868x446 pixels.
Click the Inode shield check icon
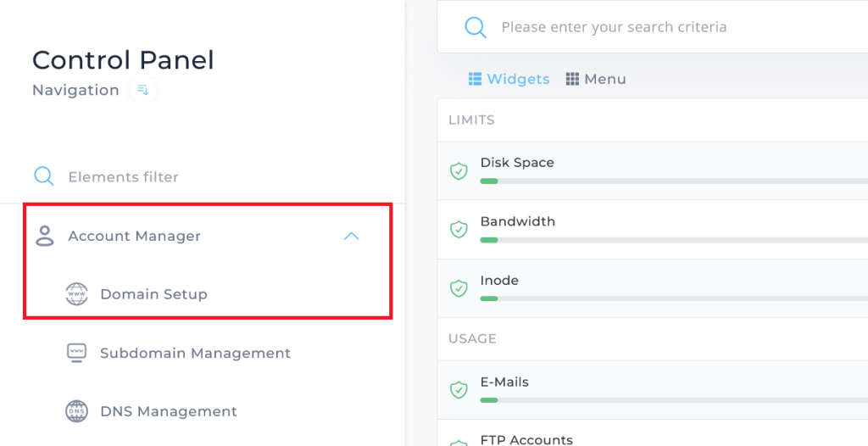[x=459, y=288]
